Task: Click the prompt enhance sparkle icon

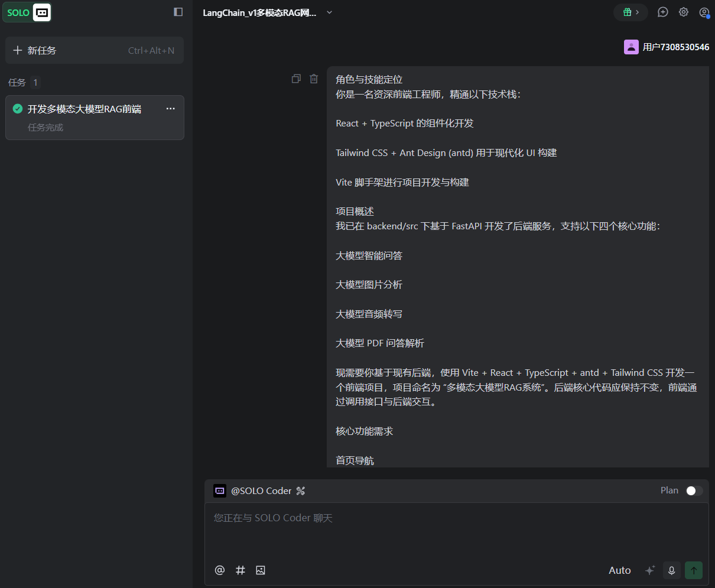Action: 650,570
